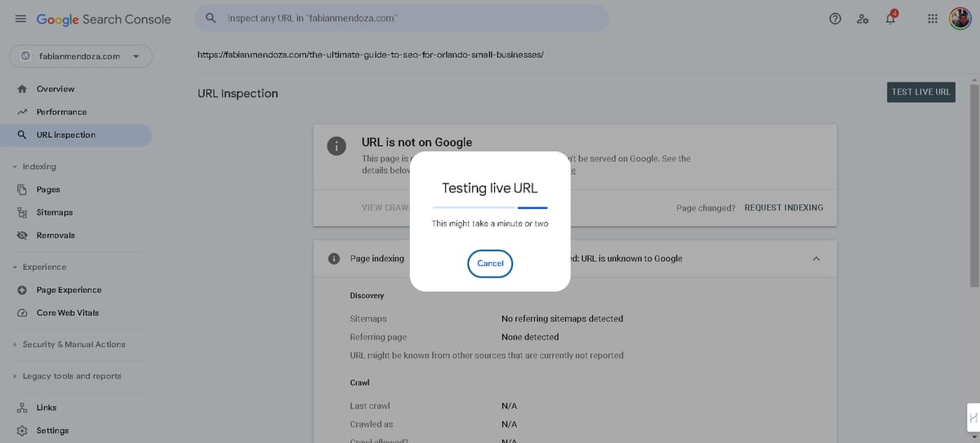The height and width of the screenshot is (443, 980).
Task: Click the Performance trend icon
Action: [x=22, y=112]
